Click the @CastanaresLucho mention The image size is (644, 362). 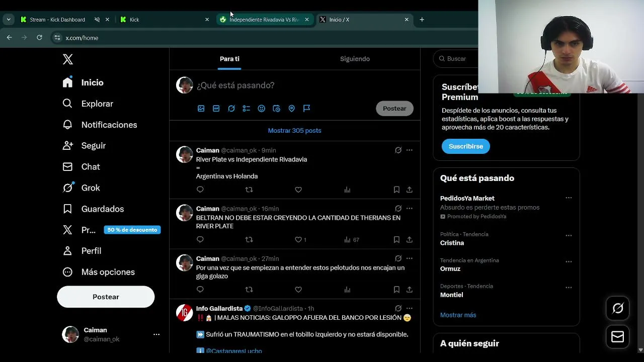(x=234, y=350)
